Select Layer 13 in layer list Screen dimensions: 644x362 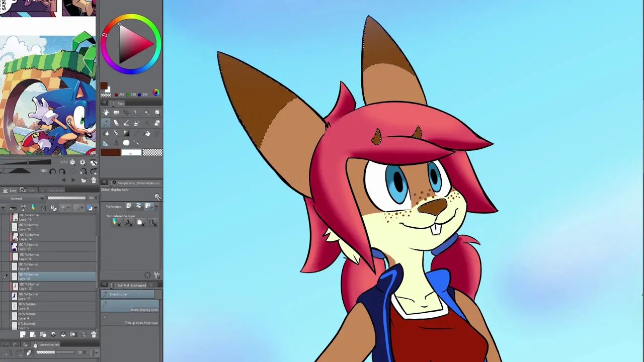48,247
